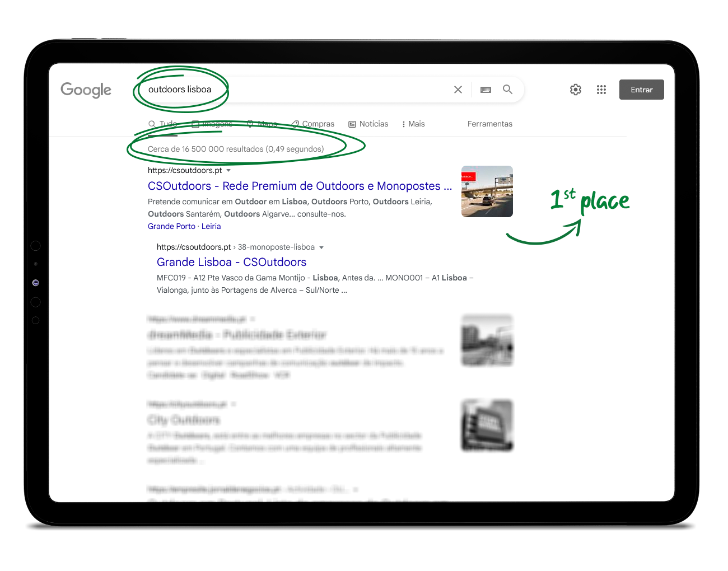
Task: Select the Tudo tab
Action: [163, 124]
